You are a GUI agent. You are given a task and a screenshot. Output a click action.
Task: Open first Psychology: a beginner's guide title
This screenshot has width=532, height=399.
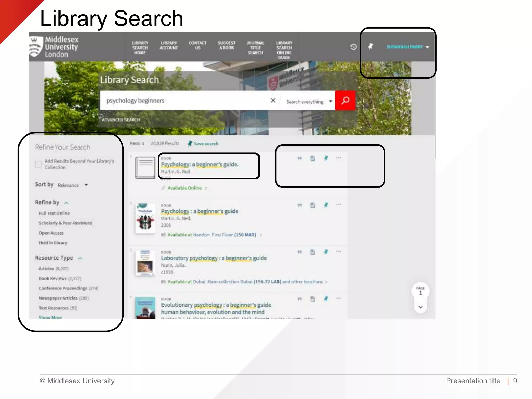pyautogui.click(x=200, y=164)
